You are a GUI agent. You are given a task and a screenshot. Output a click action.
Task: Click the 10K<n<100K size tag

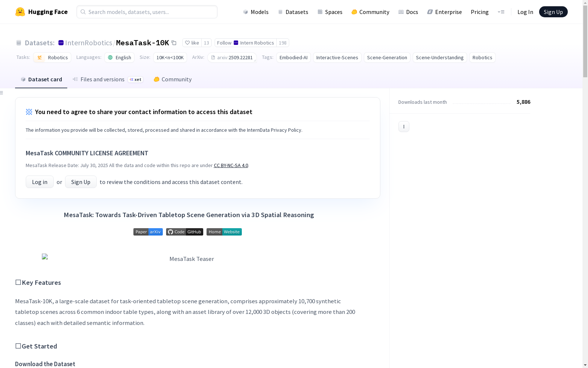point(170,57)
